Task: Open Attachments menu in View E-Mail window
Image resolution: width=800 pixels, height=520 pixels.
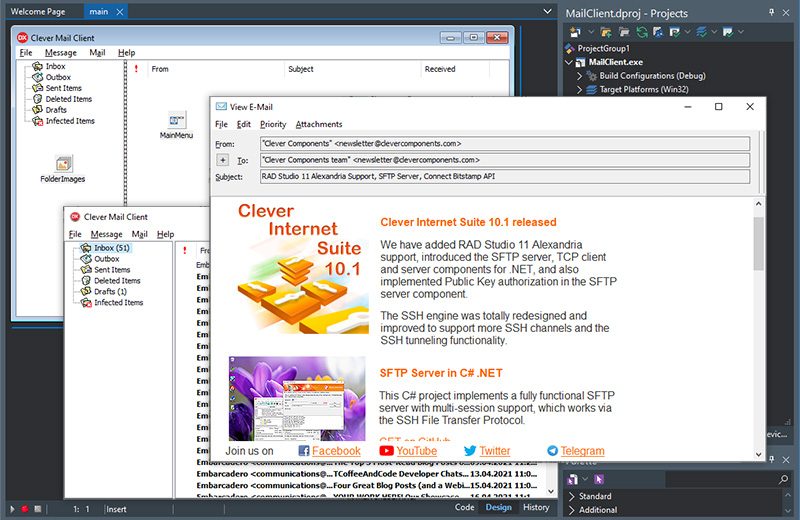Action: (x=319, y=124)
